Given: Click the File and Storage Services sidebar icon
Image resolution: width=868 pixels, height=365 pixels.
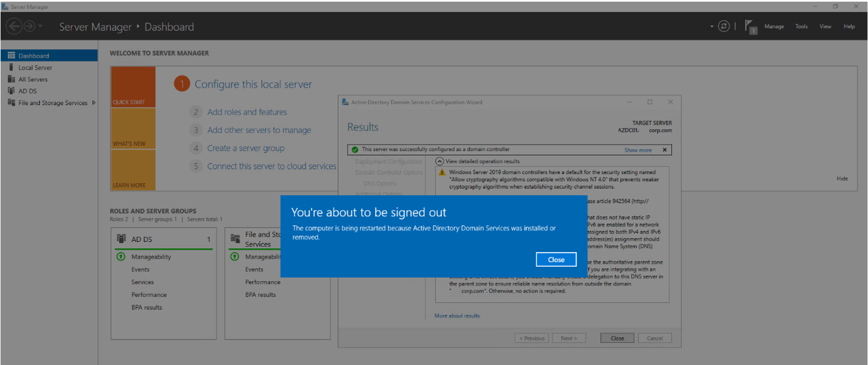Looking at the screenshot, I should click(x=11, y=102).
